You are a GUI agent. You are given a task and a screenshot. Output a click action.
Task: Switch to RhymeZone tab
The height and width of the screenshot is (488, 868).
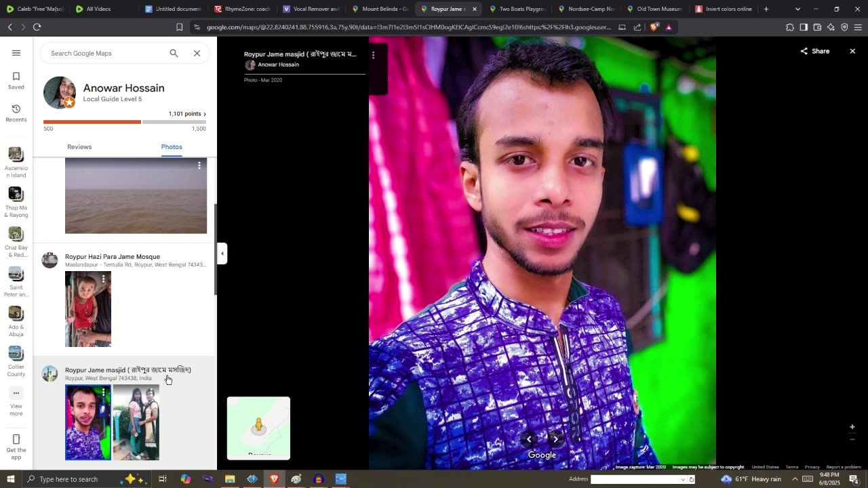(241, 9)
